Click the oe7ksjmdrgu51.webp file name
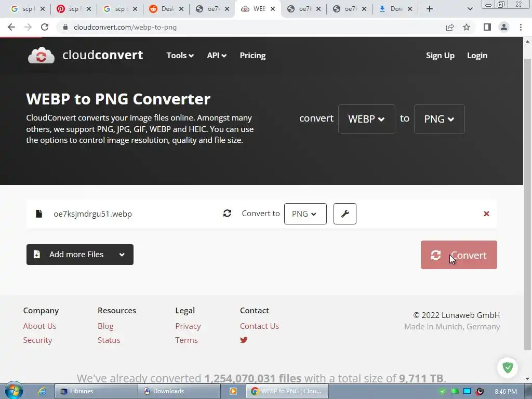Screen dimensions: 532x399 tap(92, 214)
